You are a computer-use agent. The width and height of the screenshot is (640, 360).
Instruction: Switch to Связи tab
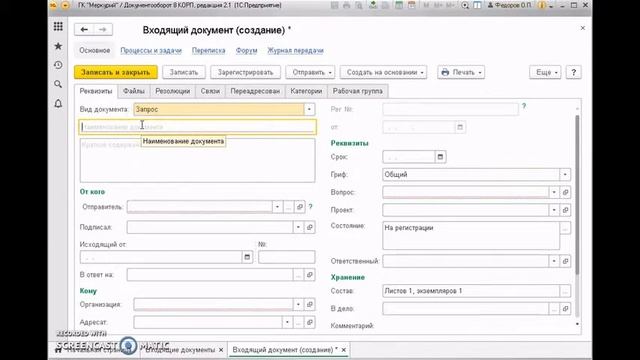coord(210,91)
